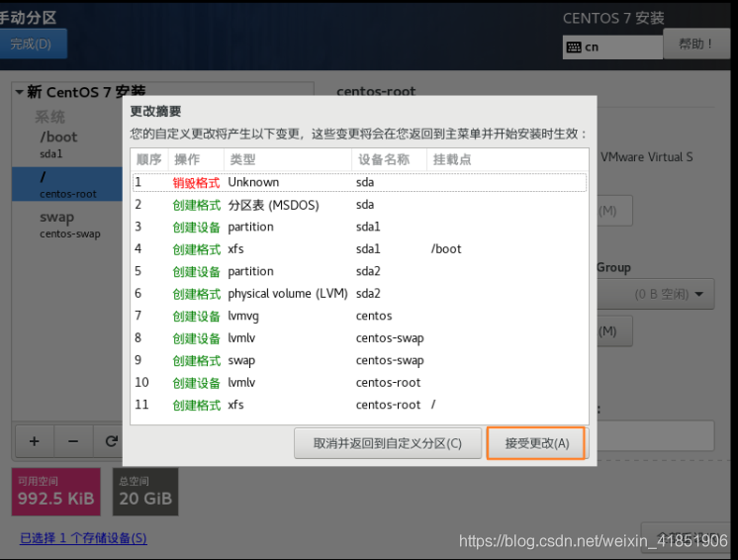Viewport: 738px width, 560px height.
Task: Select row 5 创建设备 partition sda2
Action: 359,271
